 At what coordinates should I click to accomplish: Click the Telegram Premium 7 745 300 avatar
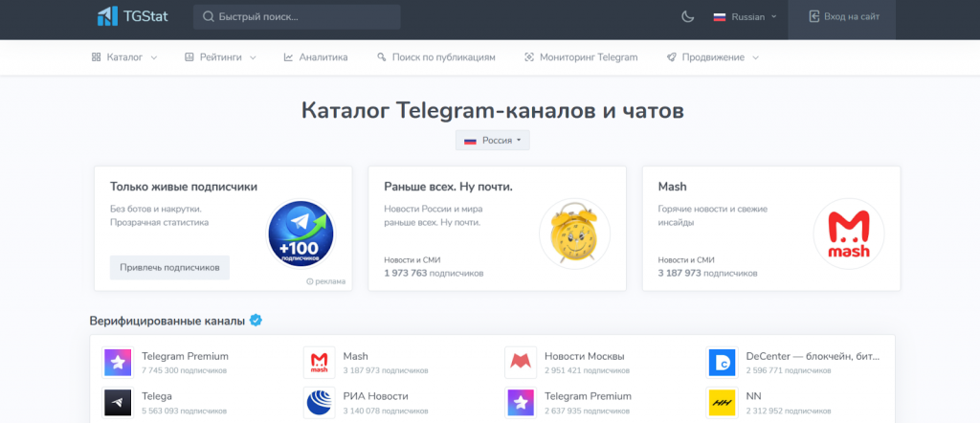[118, 363]
